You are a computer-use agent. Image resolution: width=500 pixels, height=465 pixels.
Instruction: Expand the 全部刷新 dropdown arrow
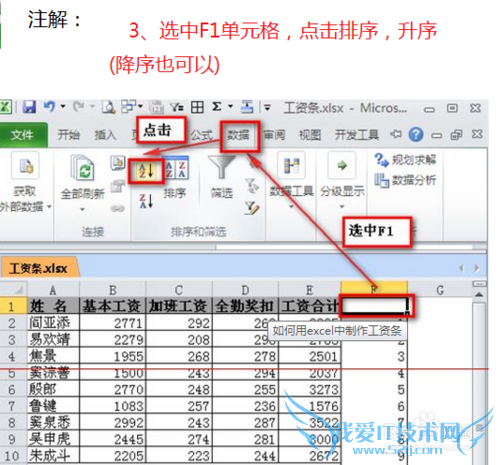pos(82,209)
